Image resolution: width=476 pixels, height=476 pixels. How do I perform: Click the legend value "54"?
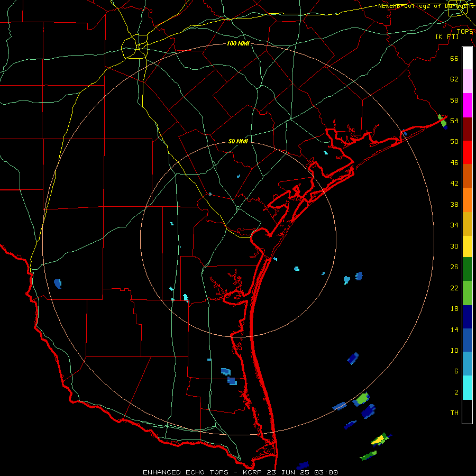(454, 121)
